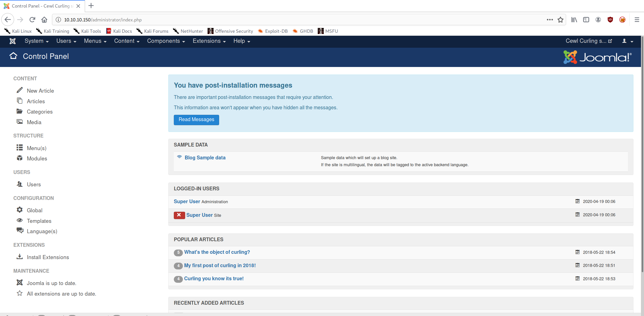Visit Cewl Curling site frontend link
644x316 pixels.
point(589,41)
